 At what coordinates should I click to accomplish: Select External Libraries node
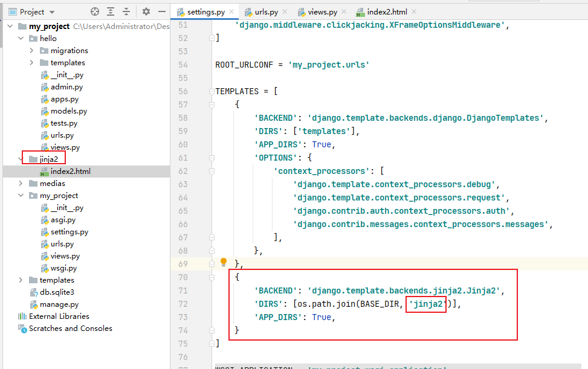coord(59,316)
